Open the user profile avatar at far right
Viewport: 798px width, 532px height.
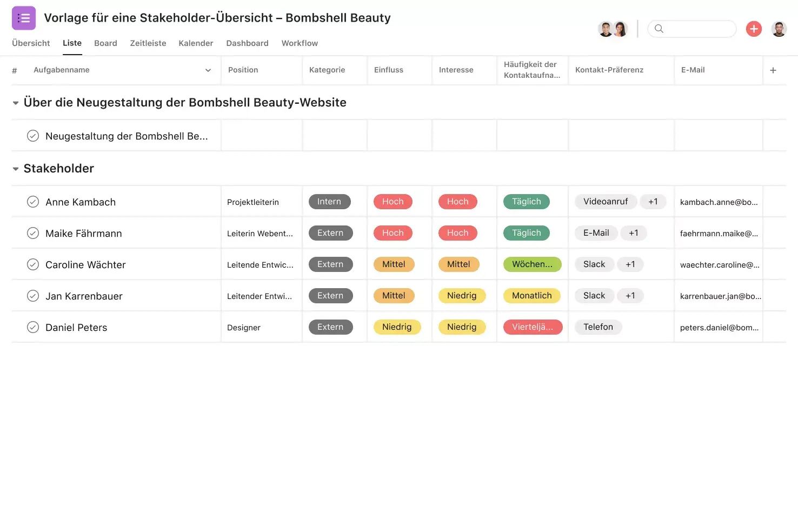[x=779, y=29]
